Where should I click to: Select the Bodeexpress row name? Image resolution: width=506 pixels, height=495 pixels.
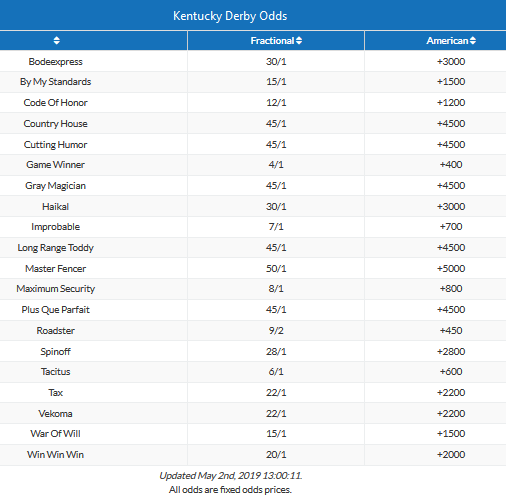(55, 62)
